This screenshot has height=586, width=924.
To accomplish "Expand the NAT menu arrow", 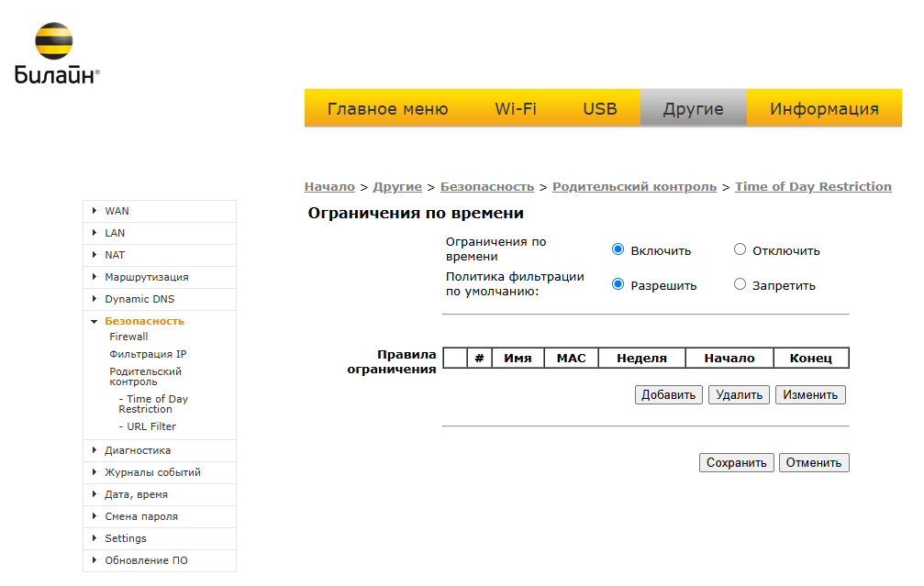I will 95,255.
